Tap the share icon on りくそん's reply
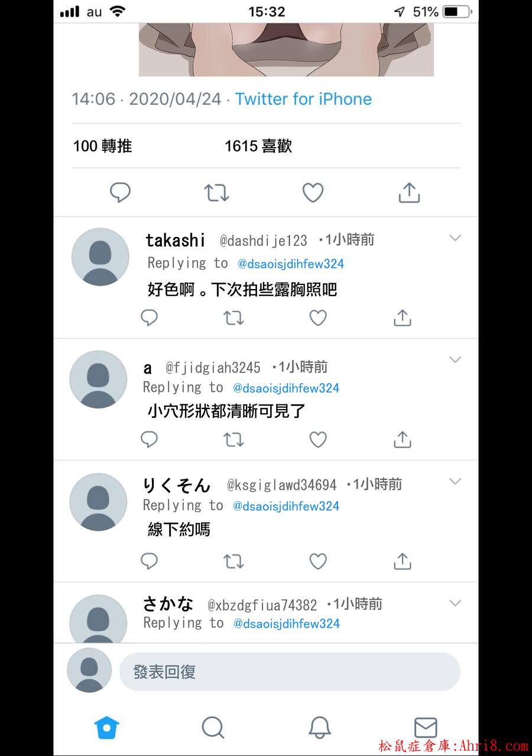The width and height of the screenshot is (532, 756). [402, 561]
